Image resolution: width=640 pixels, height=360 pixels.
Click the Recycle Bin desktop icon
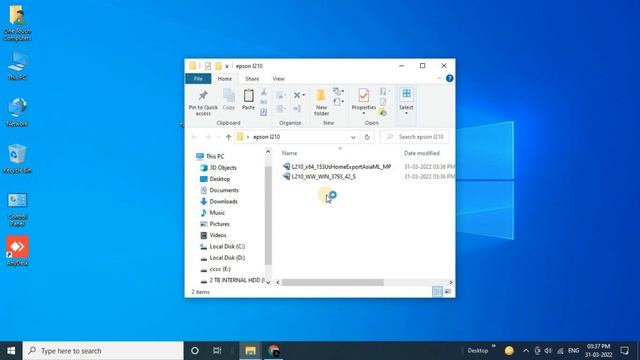[x=17, y=159]
